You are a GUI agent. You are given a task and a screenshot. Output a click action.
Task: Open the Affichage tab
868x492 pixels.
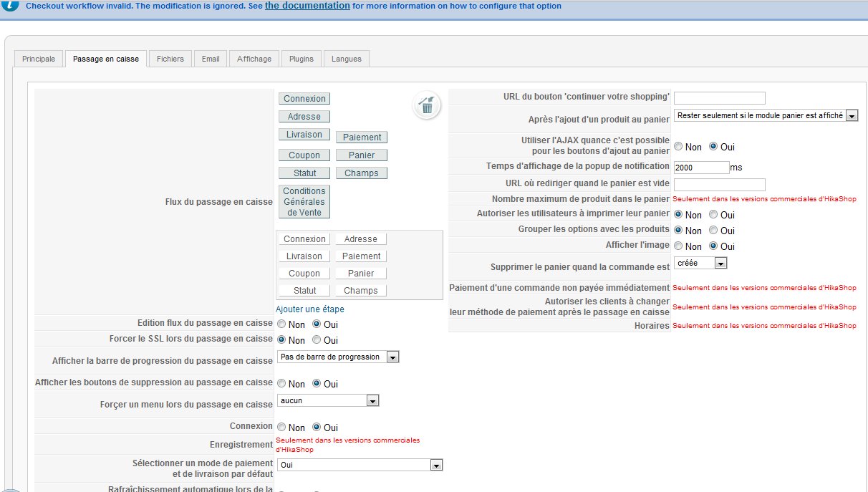254,59
